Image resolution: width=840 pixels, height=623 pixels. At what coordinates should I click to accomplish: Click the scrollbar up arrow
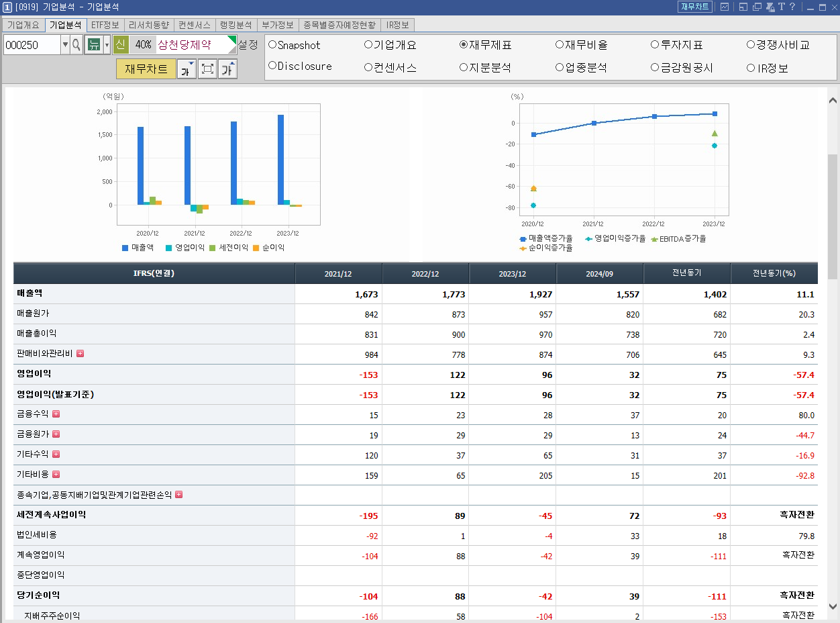(833, 101)
